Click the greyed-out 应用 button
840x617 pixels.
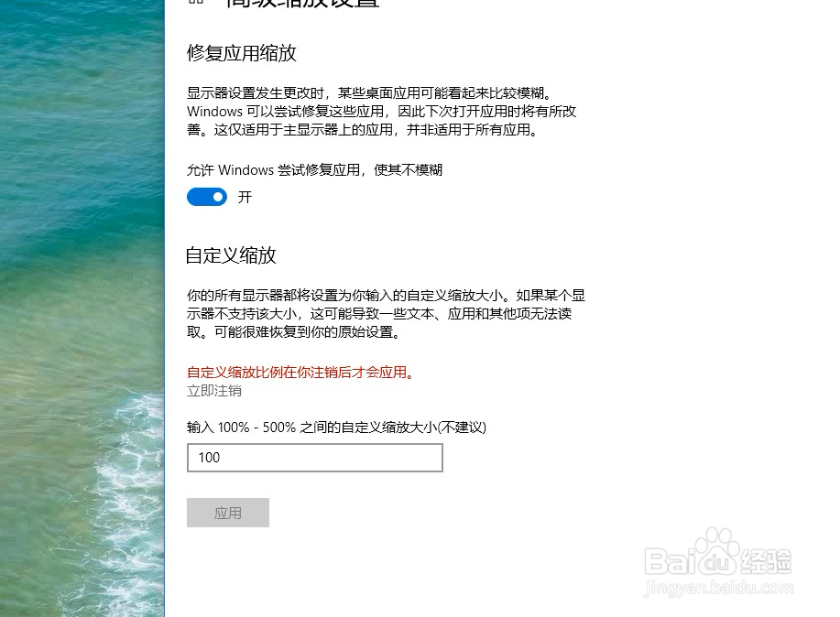(x=228, y=513)
